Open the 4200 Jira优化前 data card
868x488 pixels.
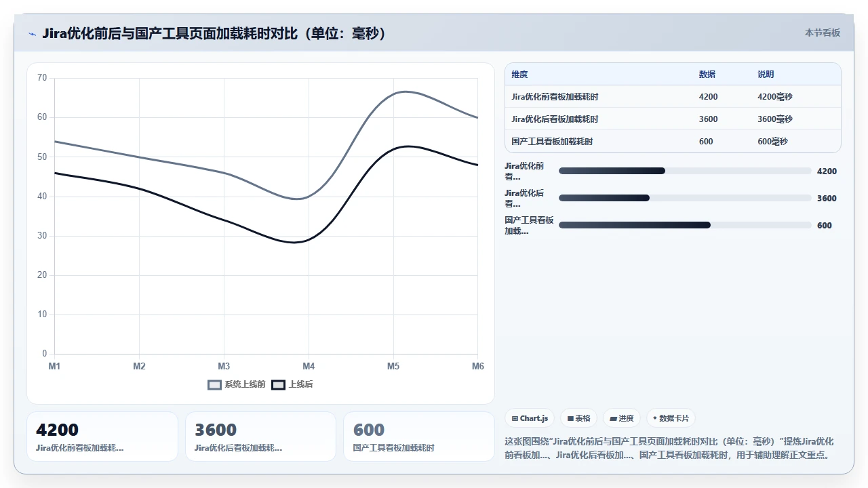click(102, 436)
